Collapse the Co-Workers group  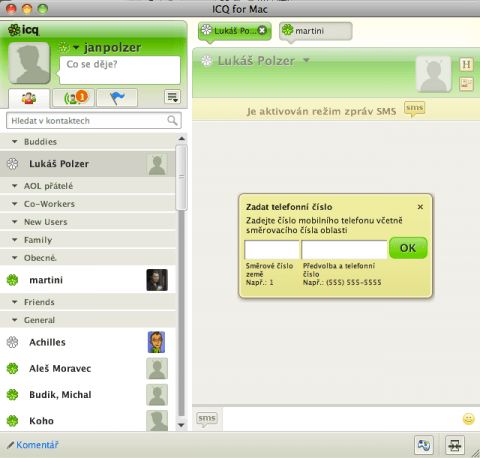click(14, 204)
